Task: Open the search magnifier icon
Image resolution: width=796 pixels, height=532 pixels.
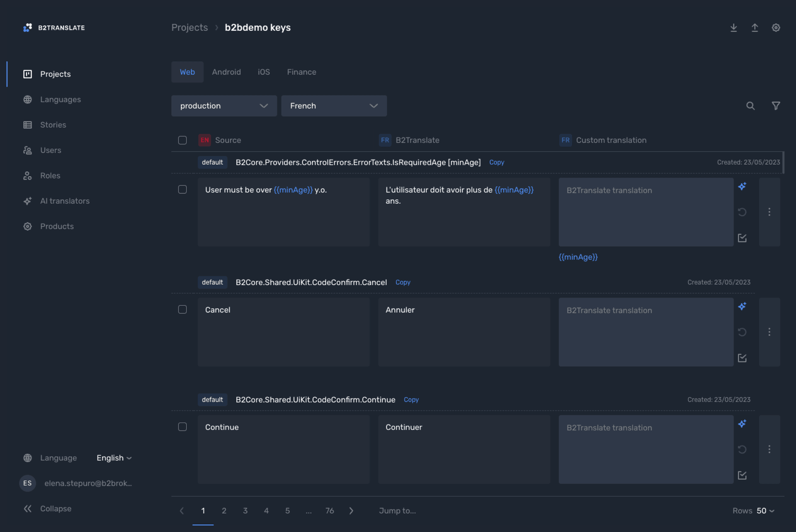Action: 750,106
